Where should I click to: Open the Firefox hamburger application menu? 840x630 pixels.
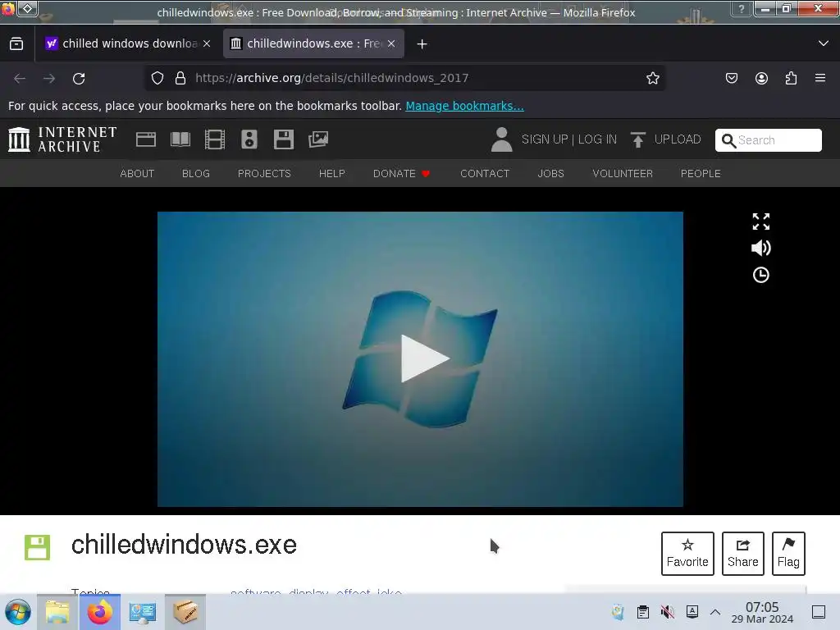(820, 78)
